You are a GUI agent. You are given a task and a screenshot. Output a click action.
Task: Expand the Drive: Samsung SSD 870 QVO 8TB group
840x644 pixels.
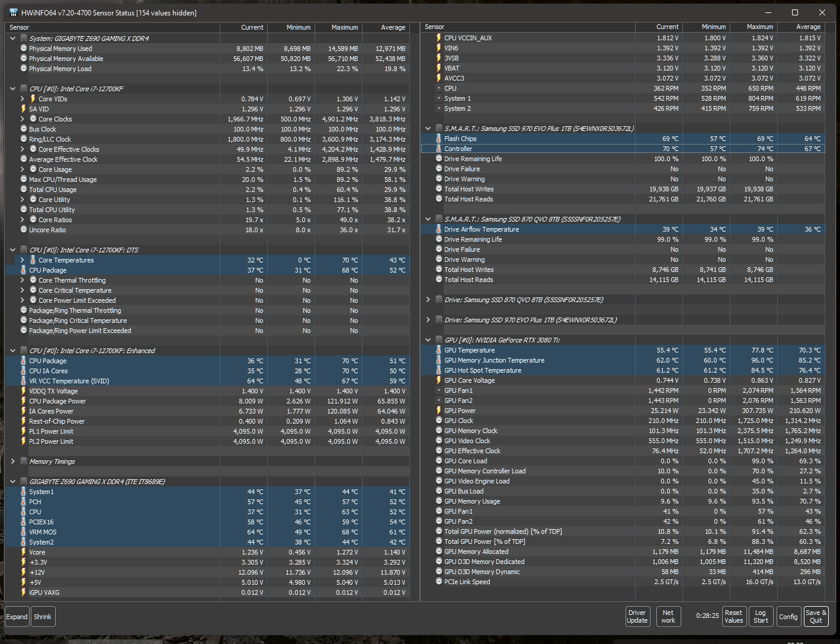pos(428,300)
